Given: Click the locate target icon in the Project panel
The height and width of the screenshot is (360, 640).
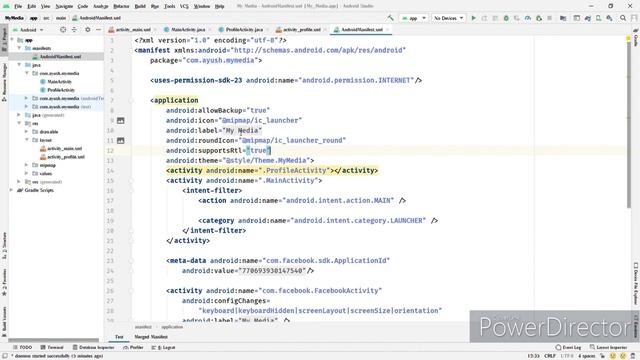Looking at the screenshot, I should click(63, 30).
